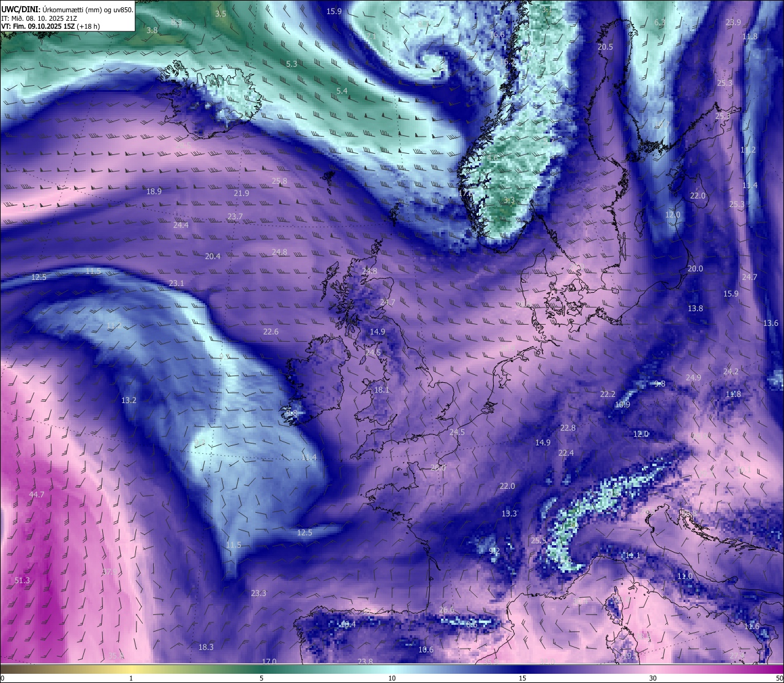Select the 22.6 value west of Ireland
Viewport: 784px width, 683px height.
coord(271,331)
